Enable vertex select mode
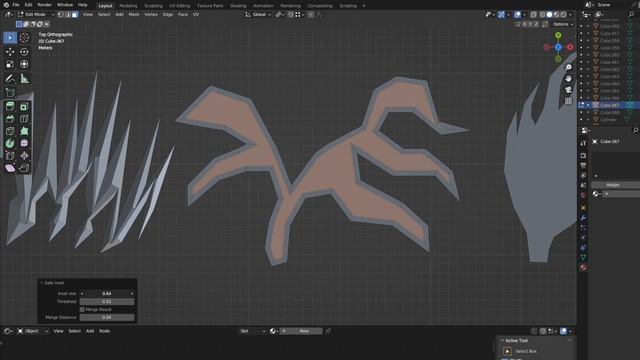The height and width of the screenshot is (360, 640). (x=60, y=14)
